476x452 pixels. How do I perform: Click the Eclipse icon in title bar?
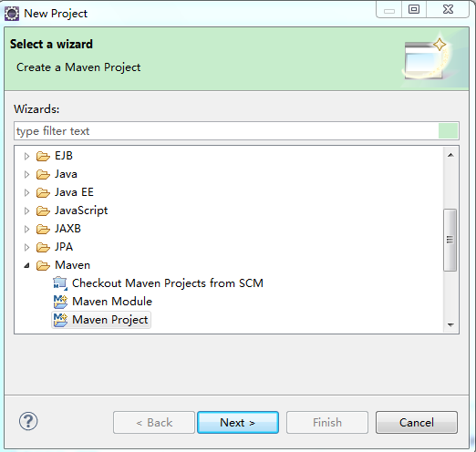[x=12, y=14]
